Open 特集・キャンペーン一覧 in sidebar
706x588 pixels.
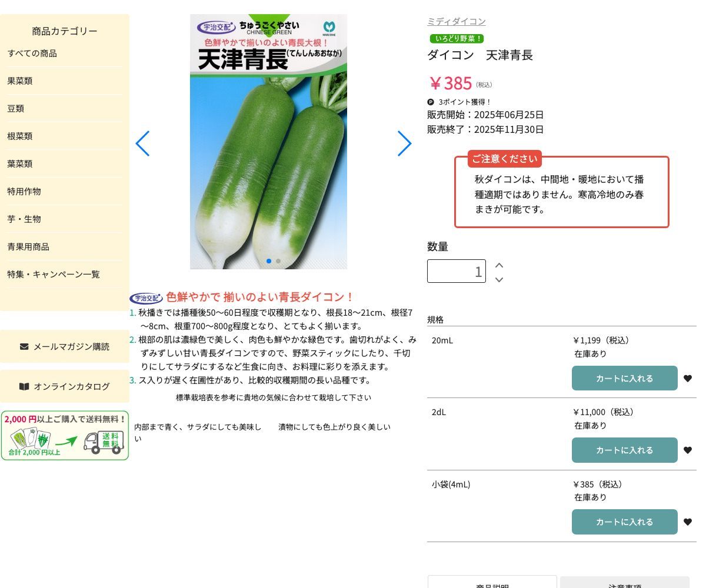click(54, 275)
